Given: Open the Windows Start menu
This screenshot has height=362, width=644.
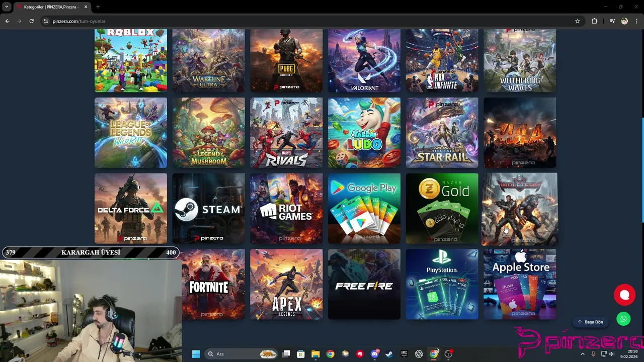Looking at the screenshot, I should click(196, 354).
